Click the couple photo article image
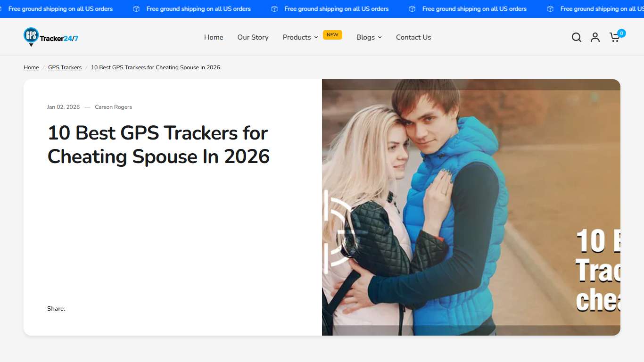The image size is (644, 362). 471,207
